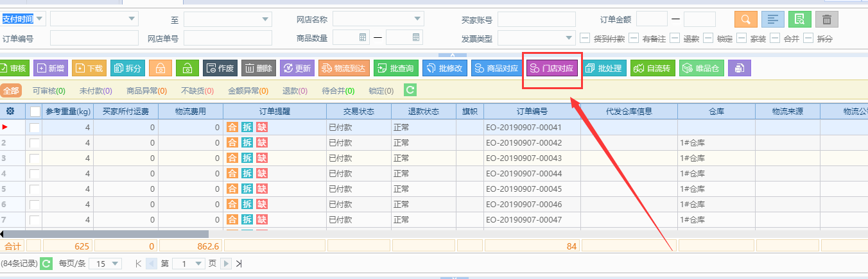Viewport: 868px width, 279px height.
Task: Switch to the 待合并(0) tab
Action: pyautogui.click(x=338, y=91)
